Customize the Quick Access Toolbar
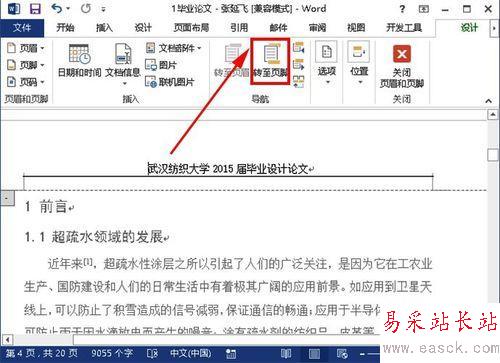Image resolution: width=500 pixels, height=363 pixels. (x=103, y=10)
